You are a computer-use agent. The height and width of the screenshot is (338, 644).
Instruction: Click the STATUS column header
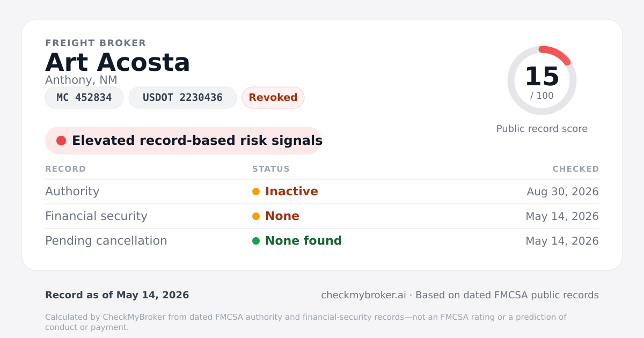pyautogui.click(x=271, y=169)
